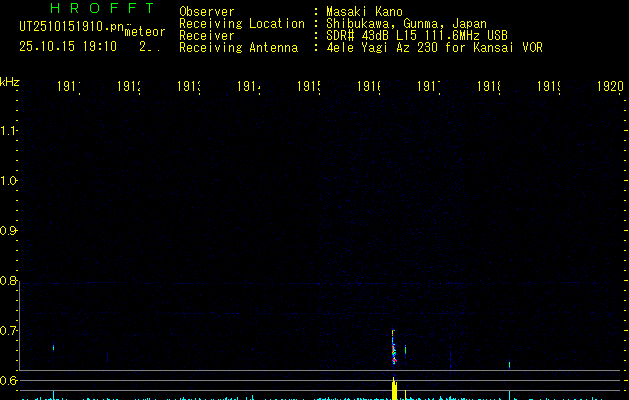The height and width of the screenshot is (400, 629).
Task: Click the 0.9 kHz frequency tick label
Action: click(x=8, y=231)
